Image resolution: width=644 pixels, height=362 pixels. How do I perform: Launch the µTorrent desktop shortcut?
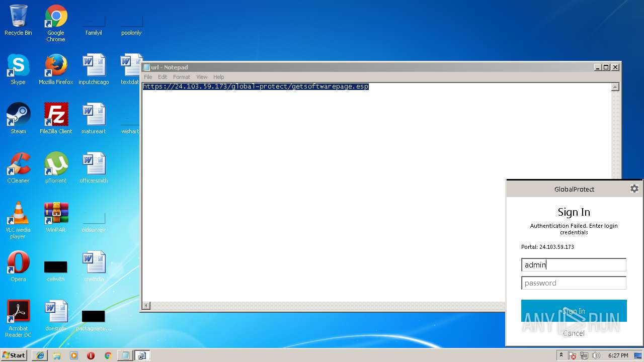(56, 168)
